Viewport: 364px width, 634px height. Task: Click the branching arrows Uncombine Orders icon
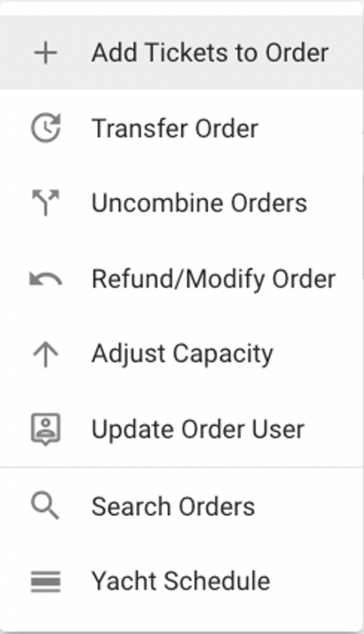44,203
